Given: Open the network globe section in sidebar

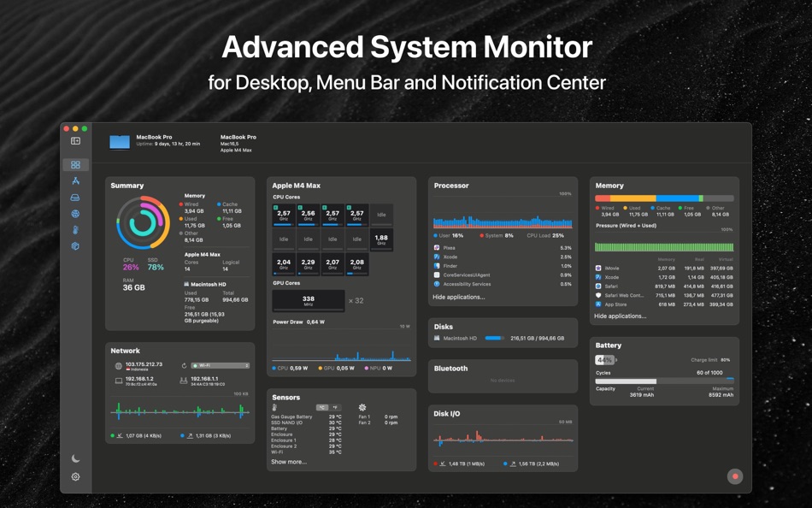Looking at the screenshot, I should point(75,214).
